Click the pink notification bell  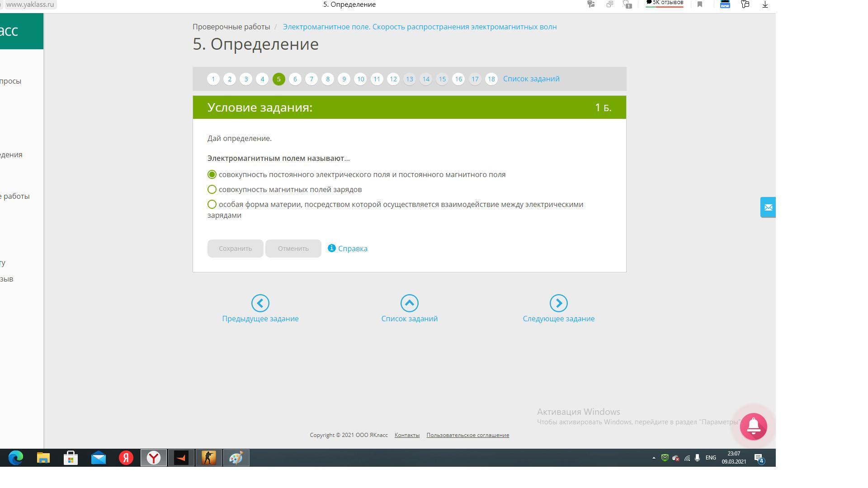pyautogui.click(x=753, y=426)
